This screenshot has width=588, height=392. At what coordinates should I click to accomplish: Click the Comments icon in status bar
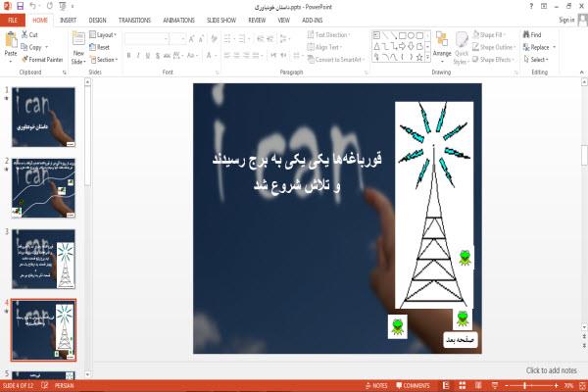pos(413,385)
